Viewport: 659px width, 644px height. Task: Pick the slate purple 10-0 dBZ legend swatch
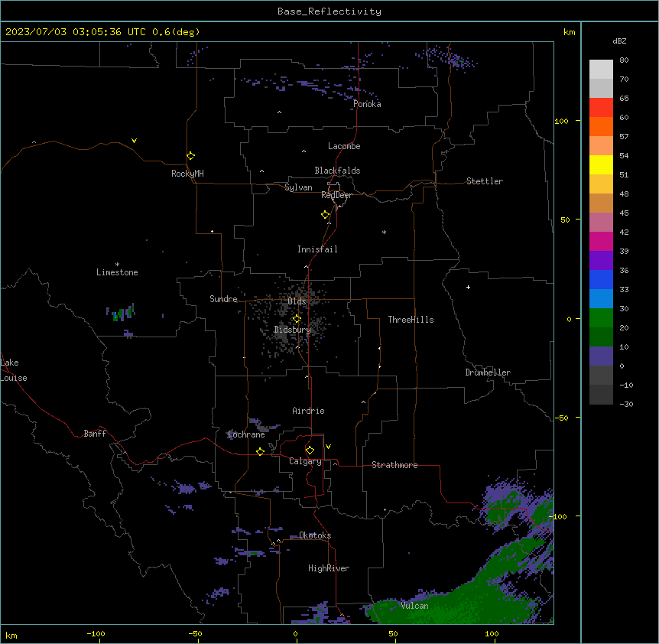pyautogui.click(x=601, y=356)
